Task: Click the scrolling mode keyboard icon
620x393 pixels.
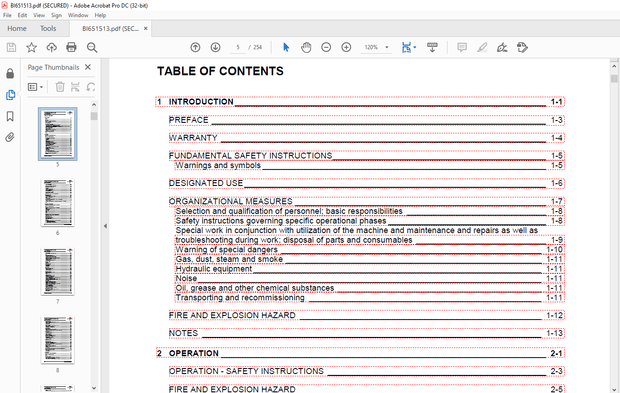Action: [432, 47]
